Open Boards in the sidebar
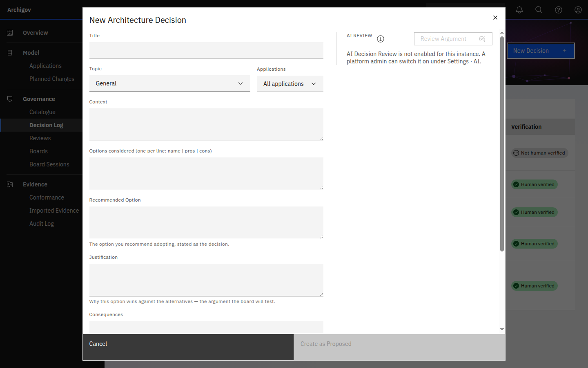The image size is (588, 368). (38, 151)
